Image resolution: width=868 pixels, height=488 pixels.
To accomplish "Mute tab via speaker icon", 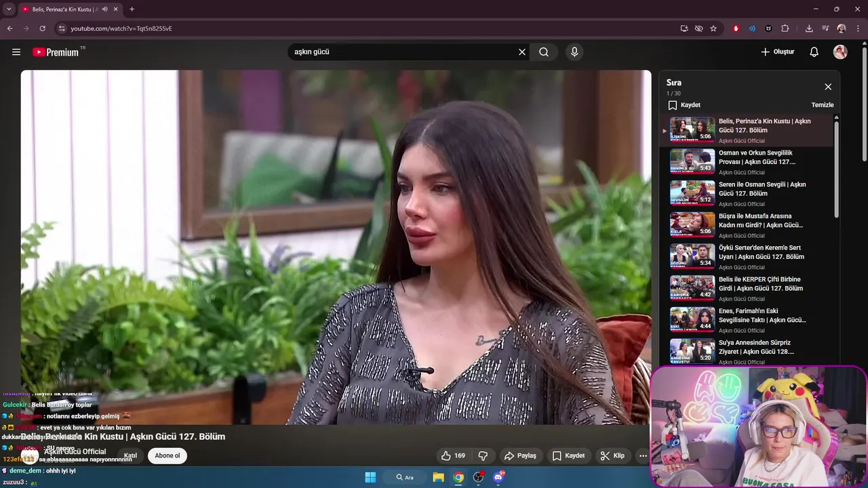I will pyautogui.click(x=104, y=9).
